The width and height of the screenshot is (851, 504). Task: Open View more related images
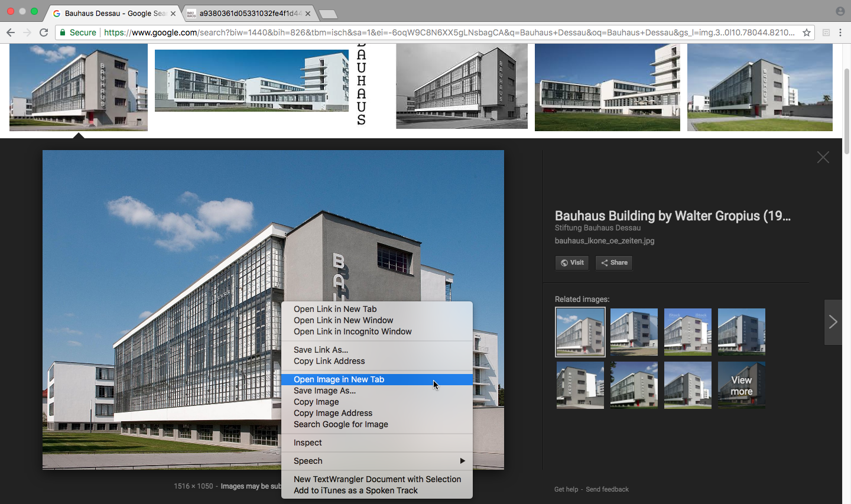pos(741,385)
